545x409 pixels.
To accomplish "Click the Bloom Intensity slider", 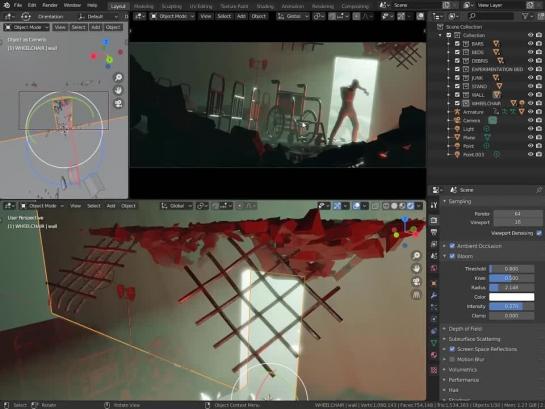I will (511, 306).
